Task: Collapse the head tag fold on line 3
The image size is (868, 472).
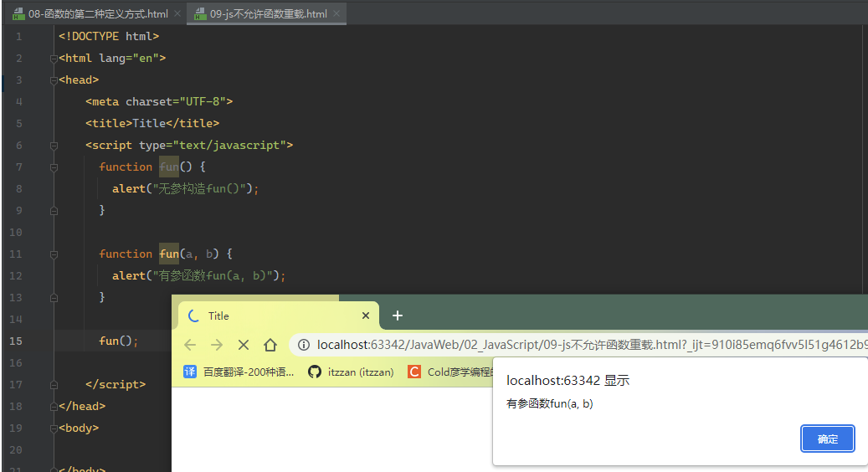Action: coord(54,80)
